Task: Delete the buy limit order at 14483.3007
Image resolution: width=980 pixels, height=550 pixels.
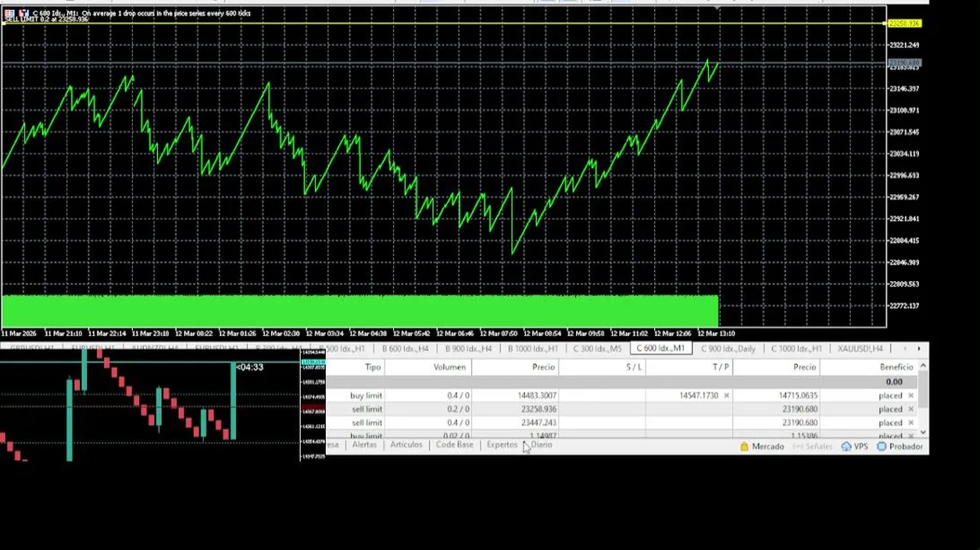Action: 911,396
